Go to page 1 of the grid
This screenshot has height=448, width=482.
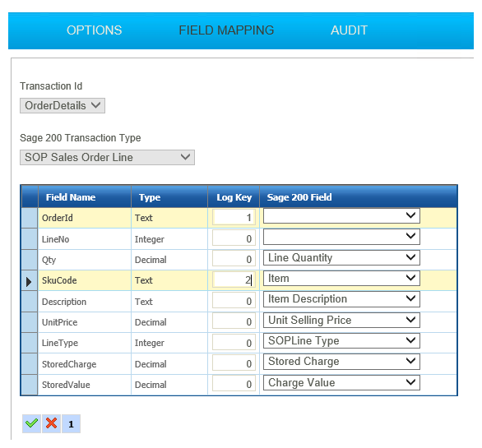[71, 423]
